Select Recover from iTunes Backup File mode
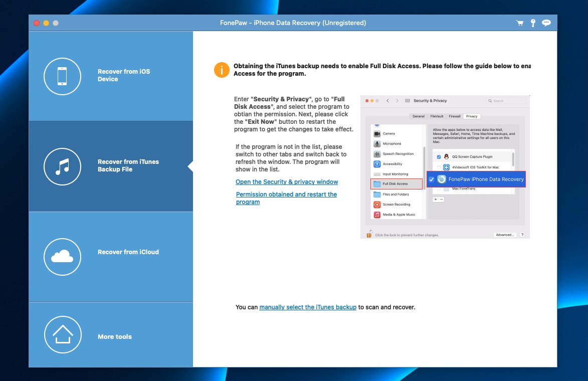588x381 pixels. [111, 166]
